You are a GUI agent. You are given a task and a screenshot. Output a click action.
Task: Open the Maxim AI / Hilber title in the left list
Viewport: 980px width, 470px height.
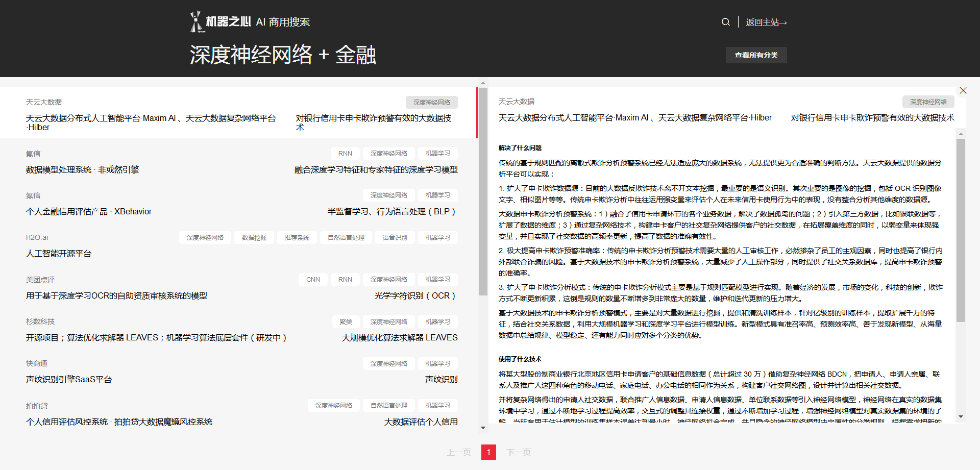point(151,122)
